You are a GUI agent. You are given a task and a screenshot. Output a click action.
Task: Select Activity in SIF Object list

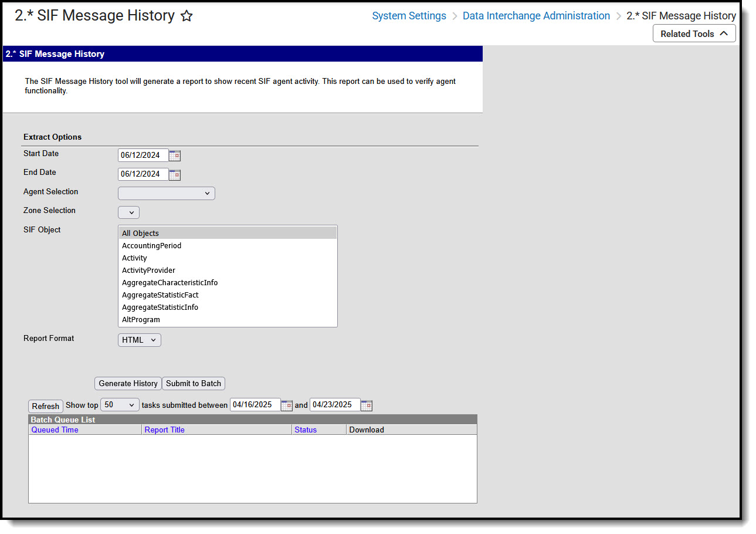[228, 258]
